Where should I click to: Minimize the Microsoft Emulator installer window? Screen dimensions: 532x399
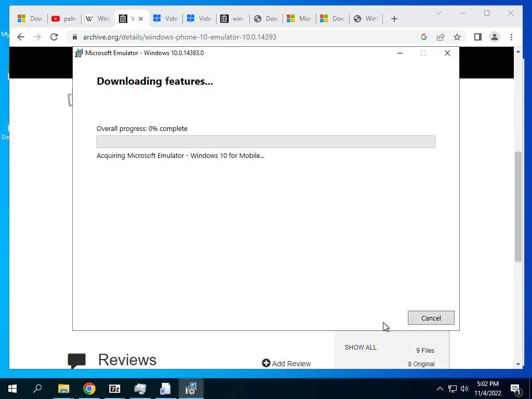[400, 53]
